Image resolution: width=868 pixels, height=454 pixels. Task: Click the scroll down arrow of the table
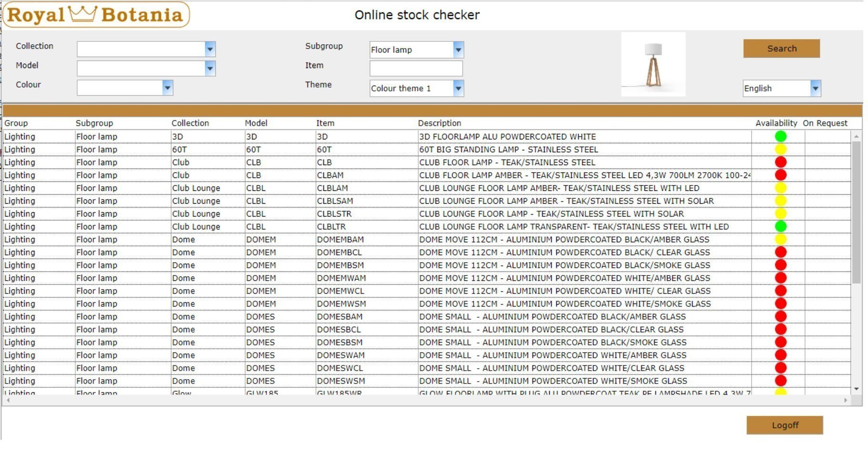point(856,389)
